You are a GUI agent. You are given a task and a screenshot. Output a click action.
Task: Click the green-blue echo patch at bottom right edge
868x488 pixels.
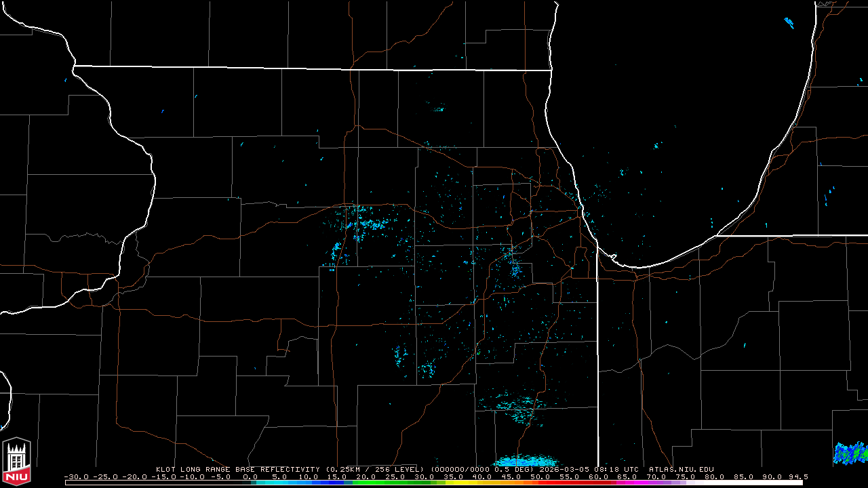pyautogui.click(x=850, y=453)
